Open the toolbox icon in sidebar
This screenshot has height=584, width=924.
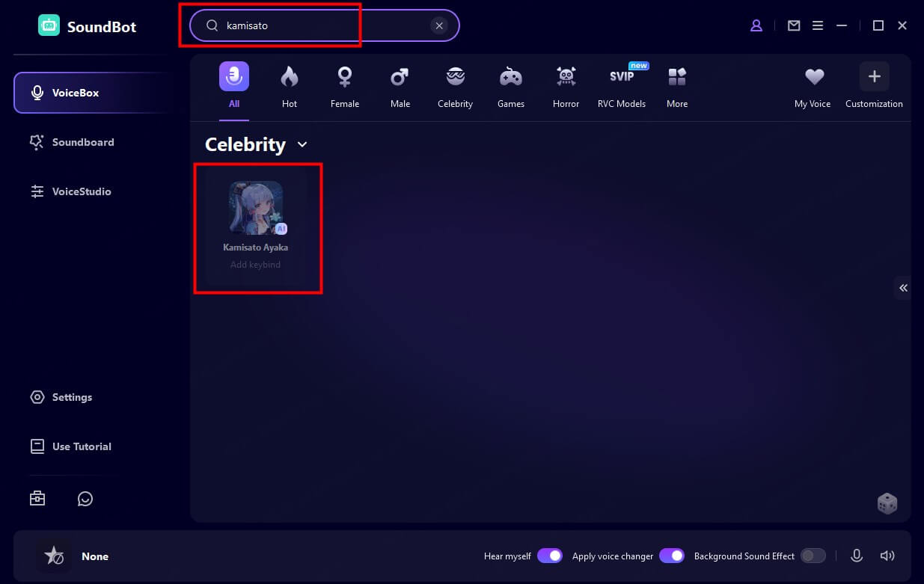tap(37, 499)
